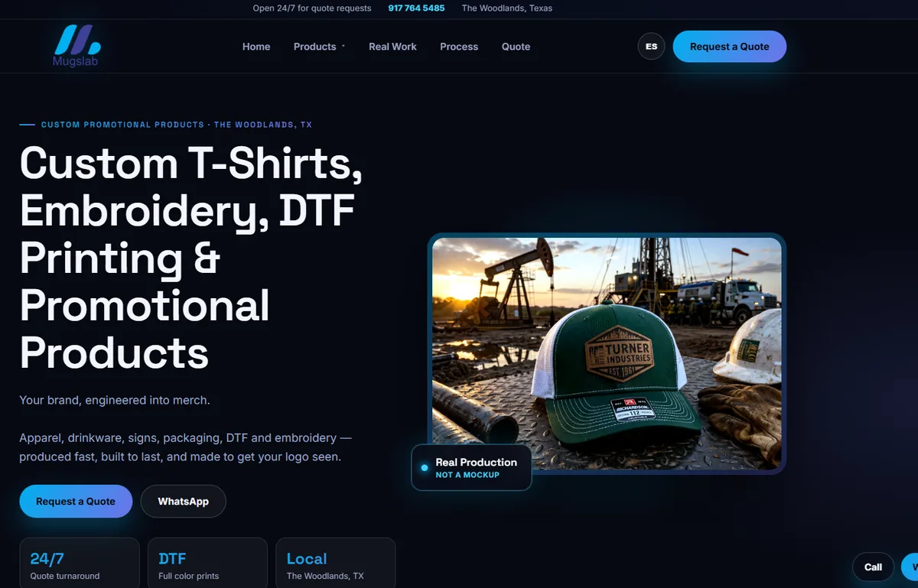918x588 pixels.
Task: Select the 24/7 Quote turnaround card
Action: [80, 564]
